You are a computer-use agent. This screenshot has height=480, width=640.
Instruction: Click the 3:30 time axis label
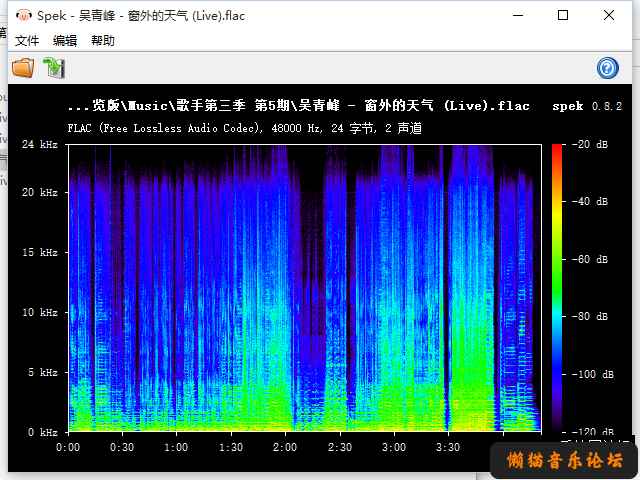[x=448, y=447]
